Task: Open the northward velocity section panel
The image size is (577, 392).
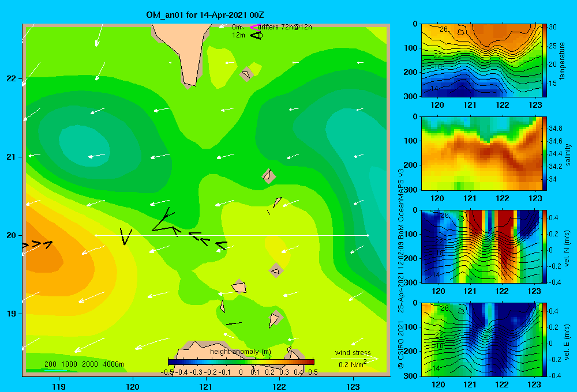Action: click(481, 246)
